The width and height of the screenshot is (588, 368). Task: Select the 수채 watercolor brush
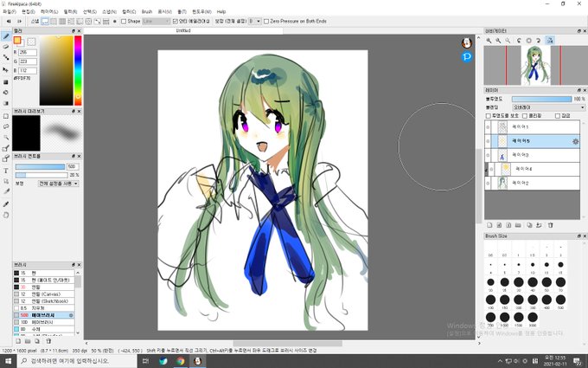coord(44,329)
